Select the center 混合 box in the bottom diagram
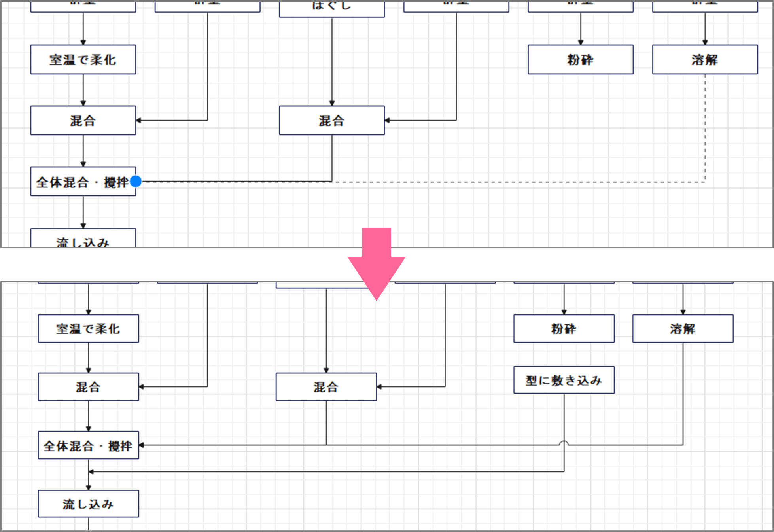 (326, 387)
